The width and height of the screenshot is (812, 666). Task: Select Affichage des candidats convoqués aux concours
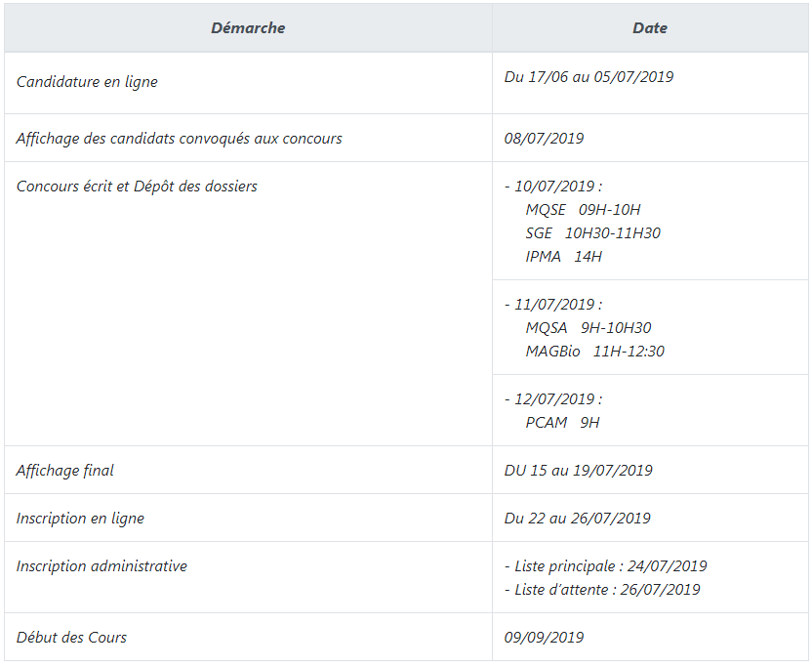coord(180,139)
